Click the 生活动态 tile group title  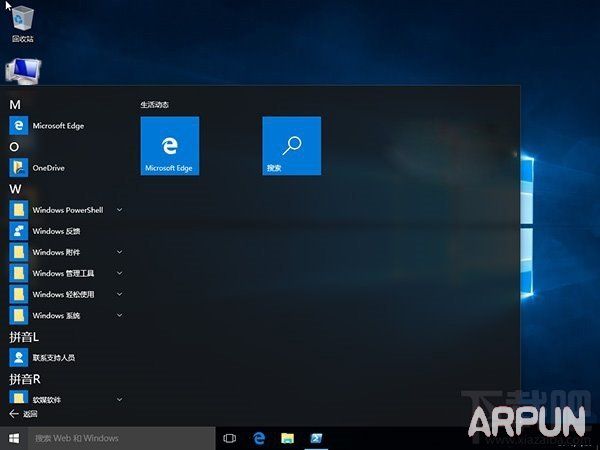coord(155,104)
